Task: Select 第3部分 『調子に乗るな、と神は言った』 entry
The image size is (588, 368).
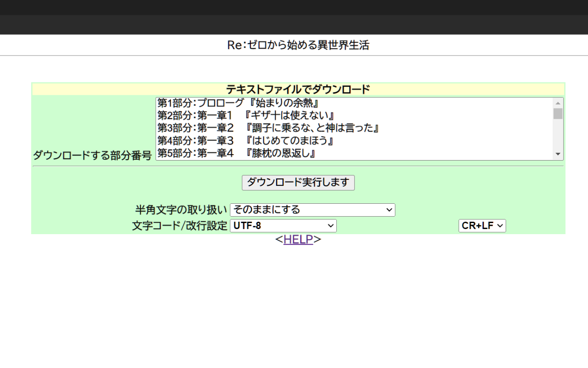Action: (x=355, y=127)
